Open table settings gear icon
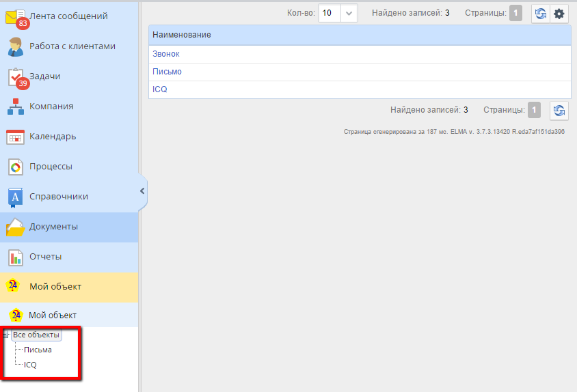 point(559,14)
